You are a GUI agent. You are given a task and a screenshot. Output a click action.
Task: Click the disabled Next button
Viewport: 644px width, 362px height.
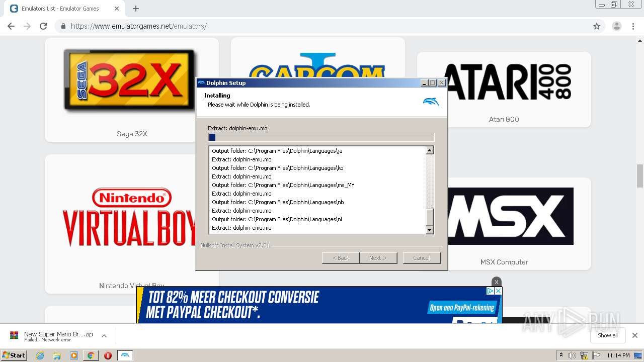point(378,258)
